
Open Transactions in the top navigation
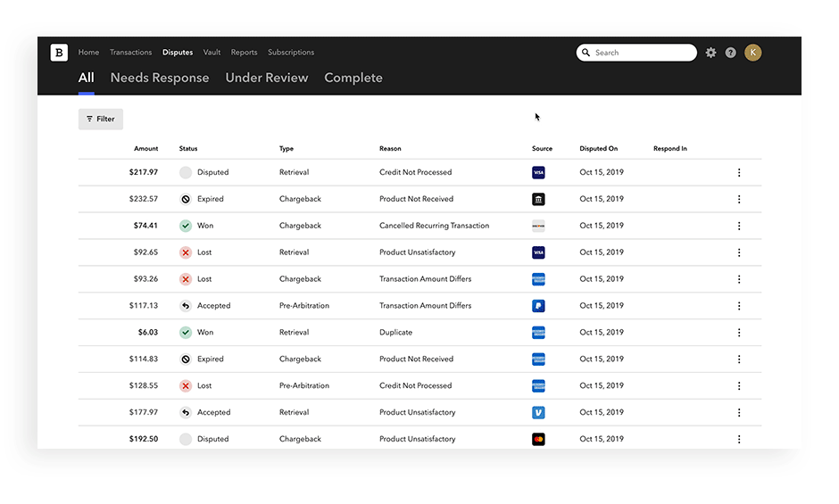coord(130,53)
